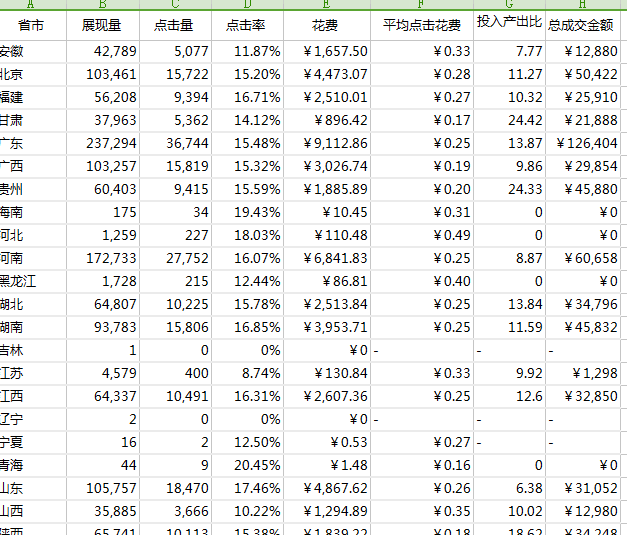
Task: Select the 花费 header cell
Action: pyautogui.click(x=327, y=26)
